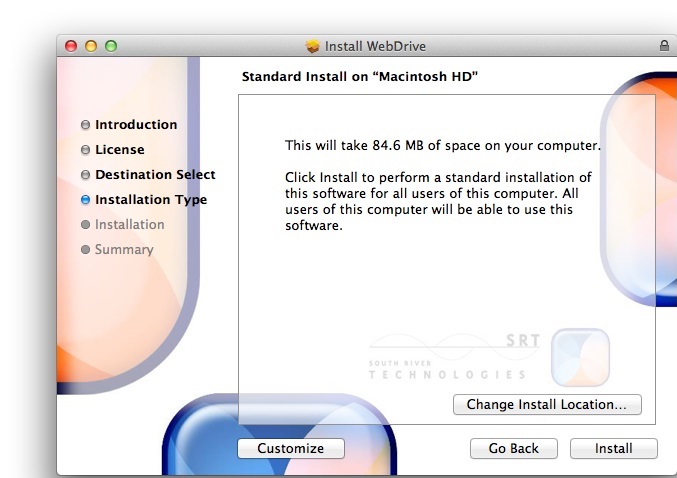Click the greyed Installation step
This screenshot has width=677, height=478.
(x=130, y=225)
